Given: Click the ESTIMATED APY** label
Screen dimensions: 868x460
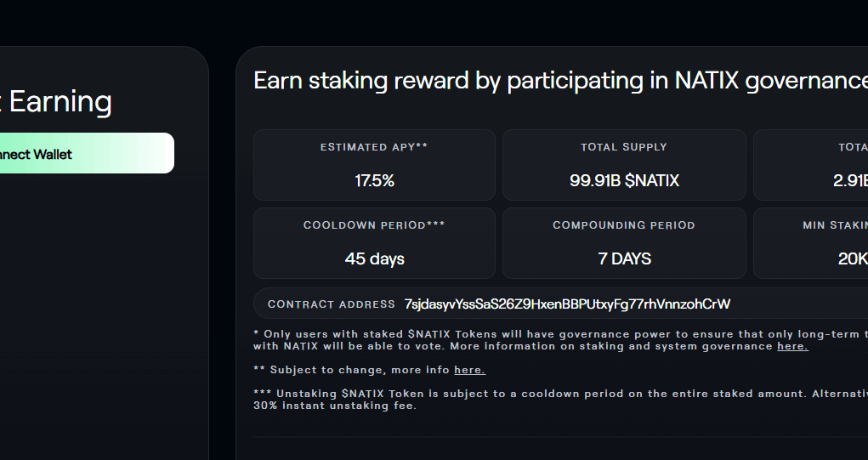Looking at the screenshot, I should click(374, 147).
